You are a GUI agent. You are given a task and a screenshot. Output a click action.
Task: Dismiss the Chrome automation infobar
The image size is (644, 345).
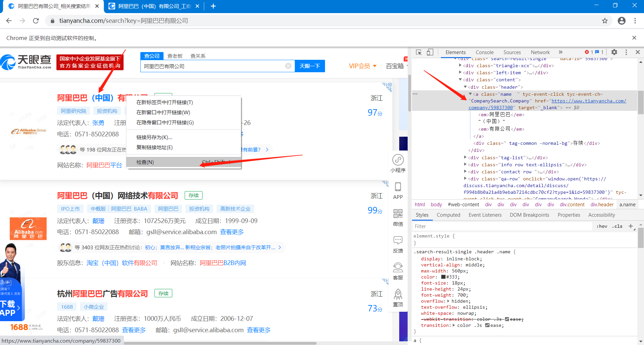[634, 38]
